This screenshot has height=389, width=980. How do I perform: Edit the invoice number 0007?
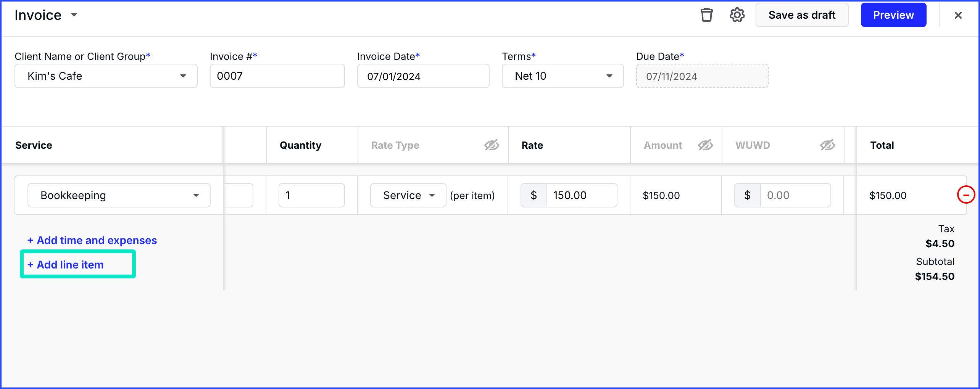(277, 76)
